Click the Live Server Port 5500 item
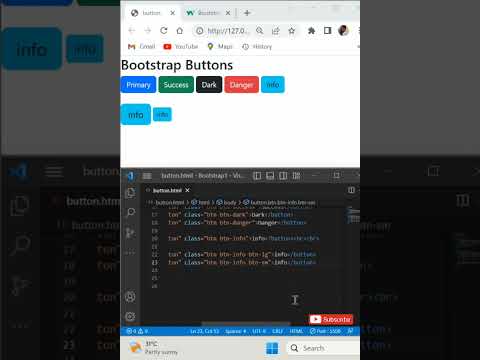The width and height of the screenshot is (480, 360). pyautogui.click(x=325, y=331)
